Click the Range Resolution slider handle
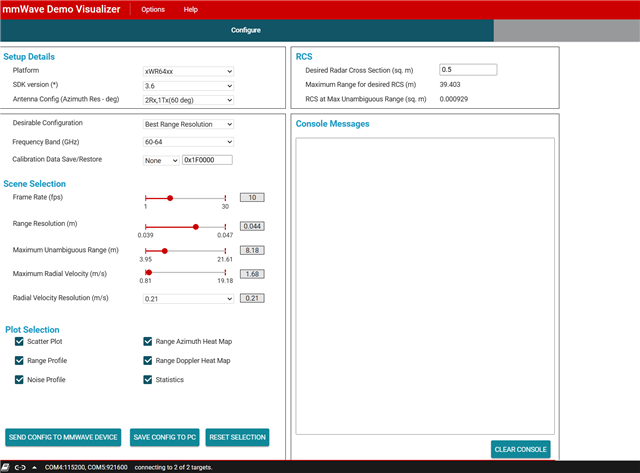The width and height of the screenshot is (640, 473). point(196,227)
